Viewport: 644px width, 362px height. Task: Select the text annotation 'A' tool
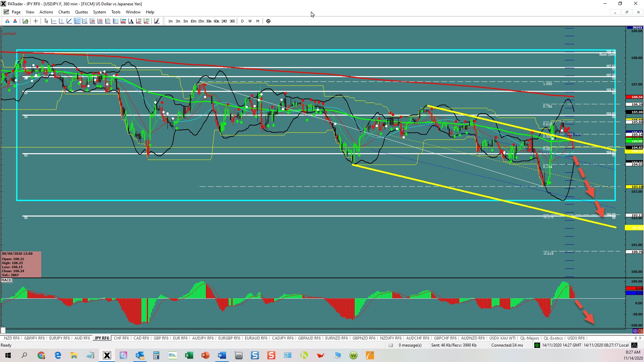(131, 21)
